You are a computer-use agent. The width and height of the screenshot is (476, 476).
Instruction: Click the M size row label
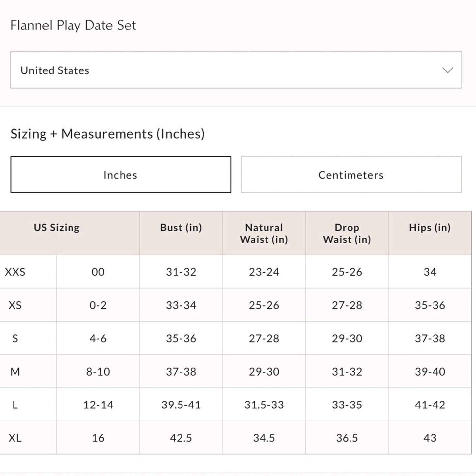coord(15,372)
